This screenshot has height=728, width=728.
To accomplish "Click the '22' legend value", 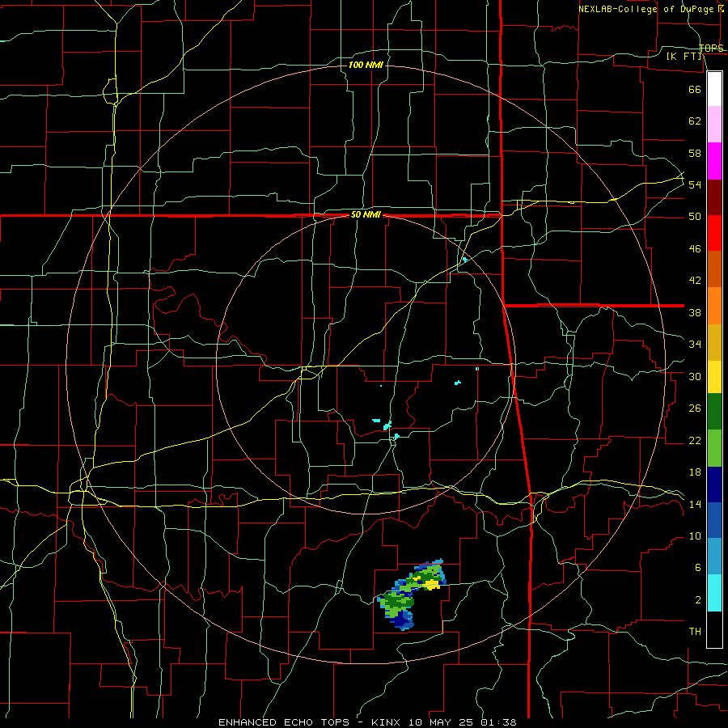I will (x=695, y=440).
